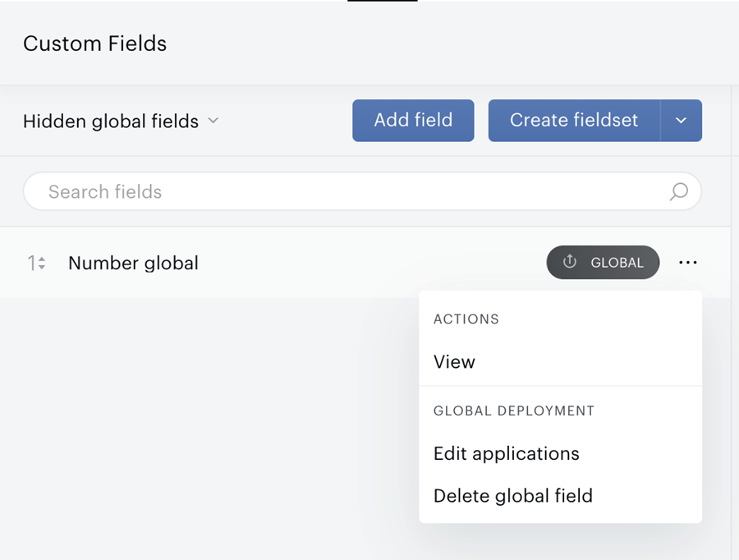739x560 pixels.
Task: Open the Create fieldset dropdown arrow
Action: point(681,120)
